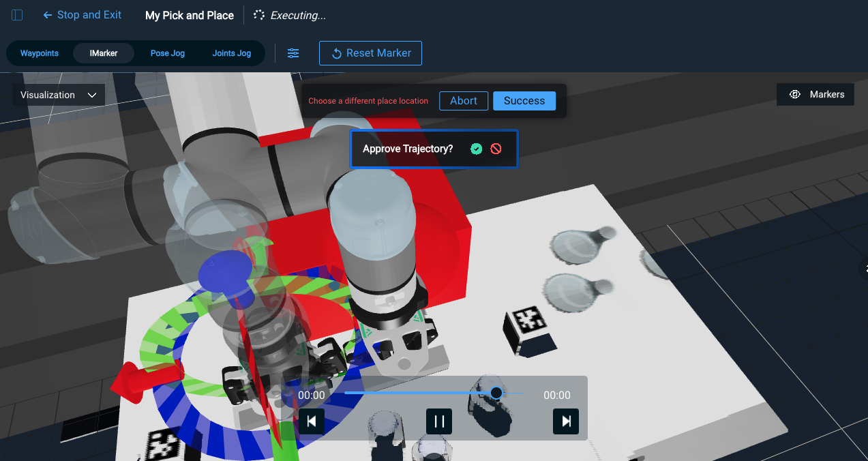Screen dimensions: 868x461
Task: Toggle the left sidebar panel icon
Action: 17,15
